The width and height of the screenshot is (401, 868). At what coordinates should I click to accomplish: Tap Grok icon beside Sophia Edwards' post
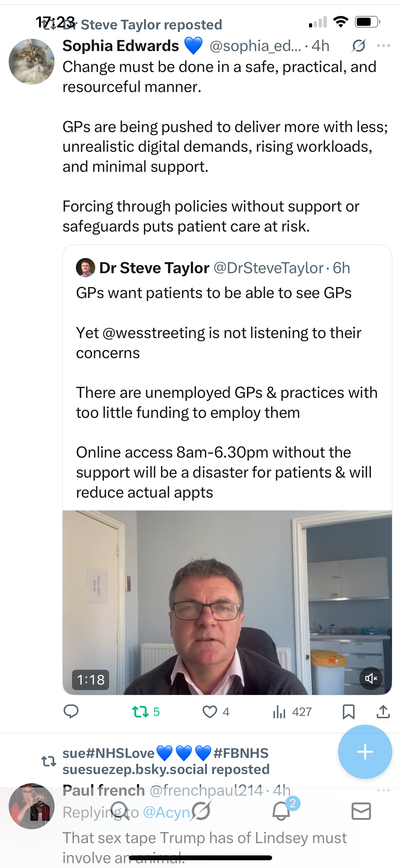coord(358,46)
